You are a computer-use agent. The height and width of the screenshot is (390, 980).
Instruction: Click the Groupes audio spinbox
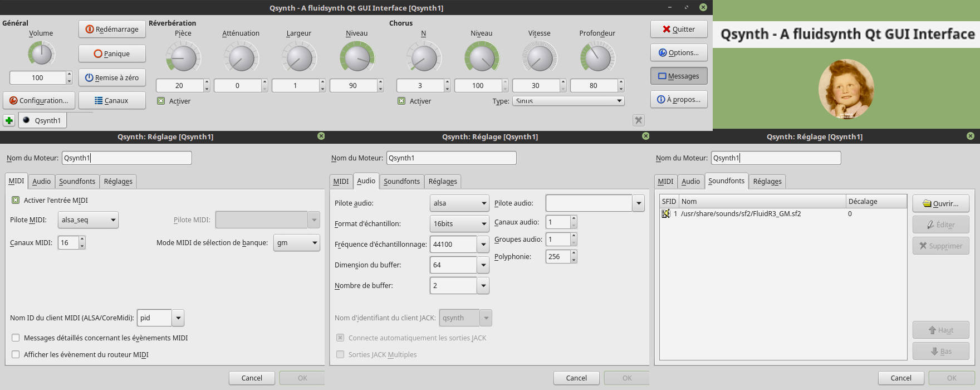point(561,239)
